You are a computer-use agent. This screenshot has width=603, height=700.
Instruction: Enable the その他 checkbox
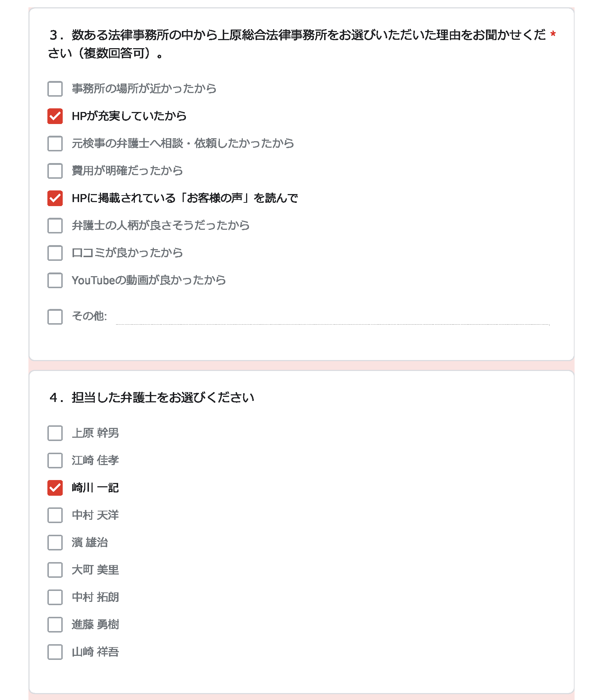pos(55,317)
